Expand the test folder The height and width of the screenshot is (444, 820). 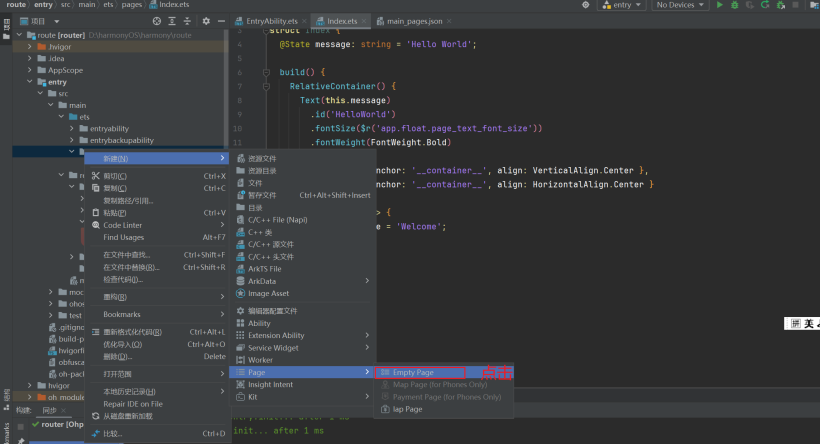coord(51,315)
